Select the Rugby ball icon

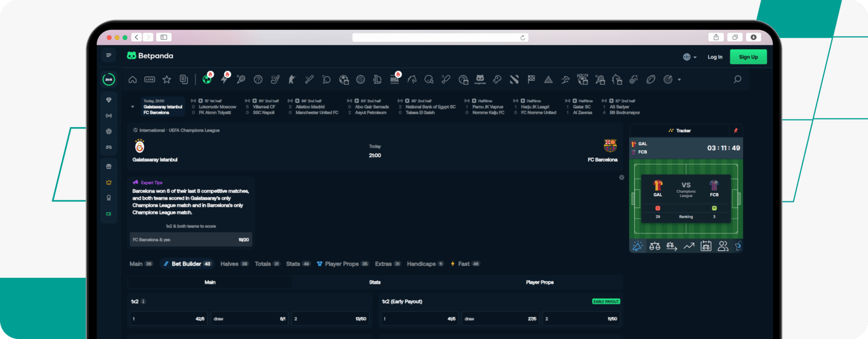(651, 80)
